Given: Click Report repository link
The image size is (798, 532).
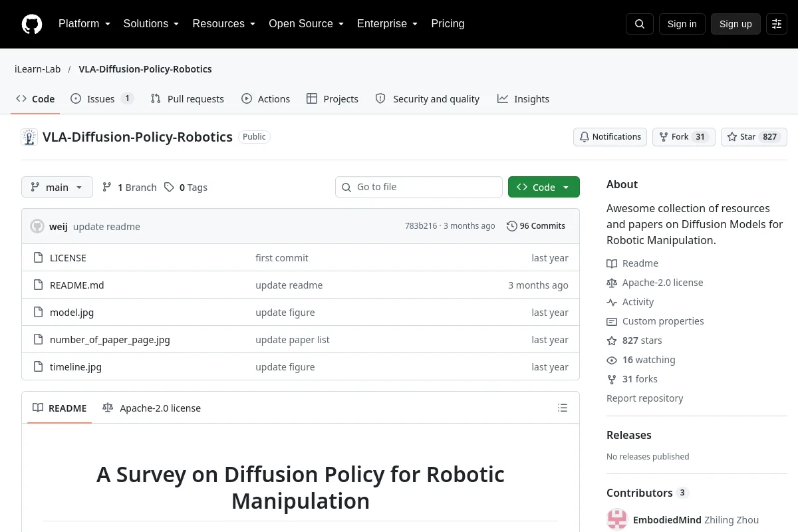Looking at the screenshot, I should pos(645,398).
